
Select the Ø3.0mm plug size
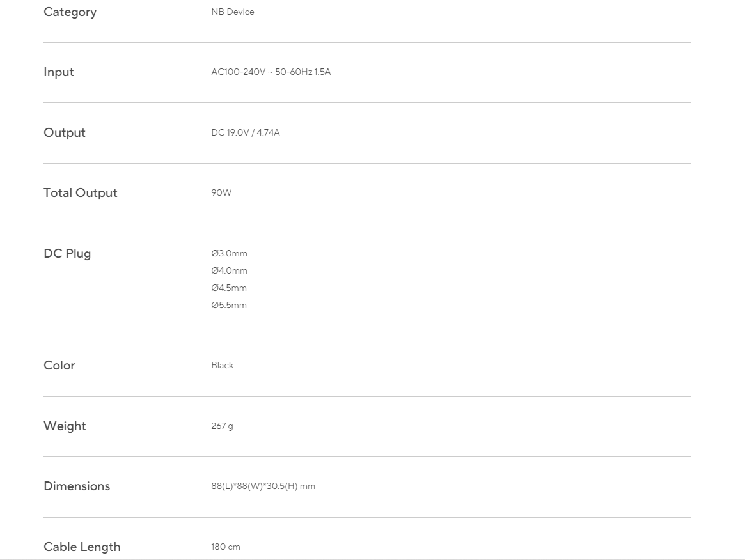(229, 254)
